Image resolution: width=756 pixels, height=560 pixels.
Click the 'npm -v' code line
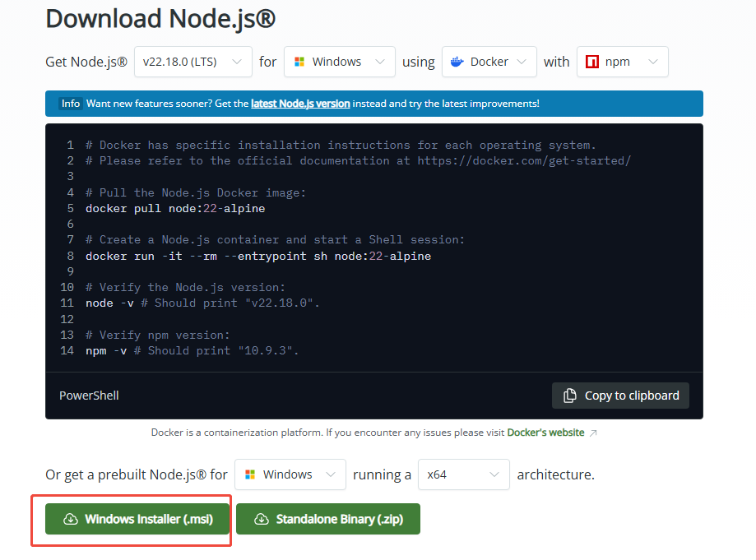[192, 350]
